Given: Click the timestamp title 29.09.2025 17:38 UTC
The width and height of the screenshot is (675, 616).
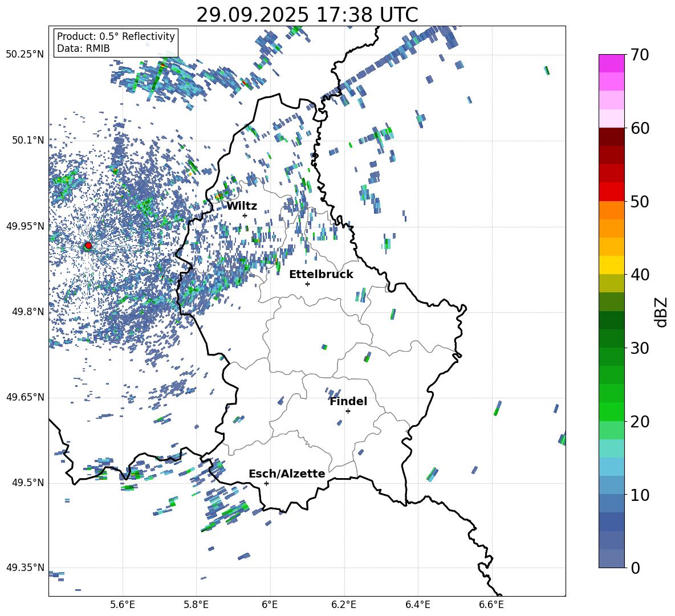Looking at the screenshot, I should 307,15.
